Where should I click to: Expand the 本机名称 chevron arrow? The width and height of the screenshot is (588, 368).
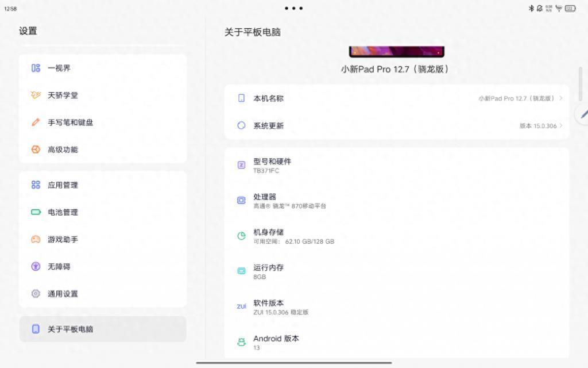[561, 98]
